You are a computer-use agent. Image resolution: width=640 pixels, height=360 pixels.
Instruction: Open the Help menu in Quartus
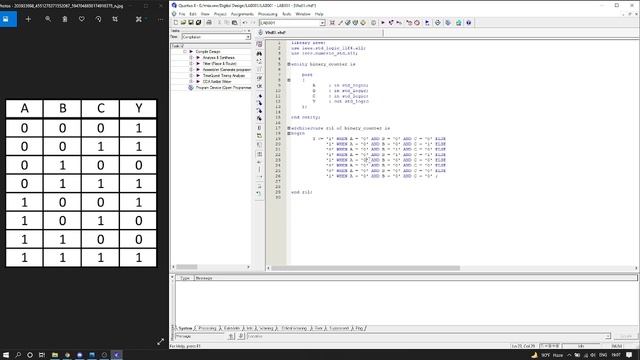(319, 14)
